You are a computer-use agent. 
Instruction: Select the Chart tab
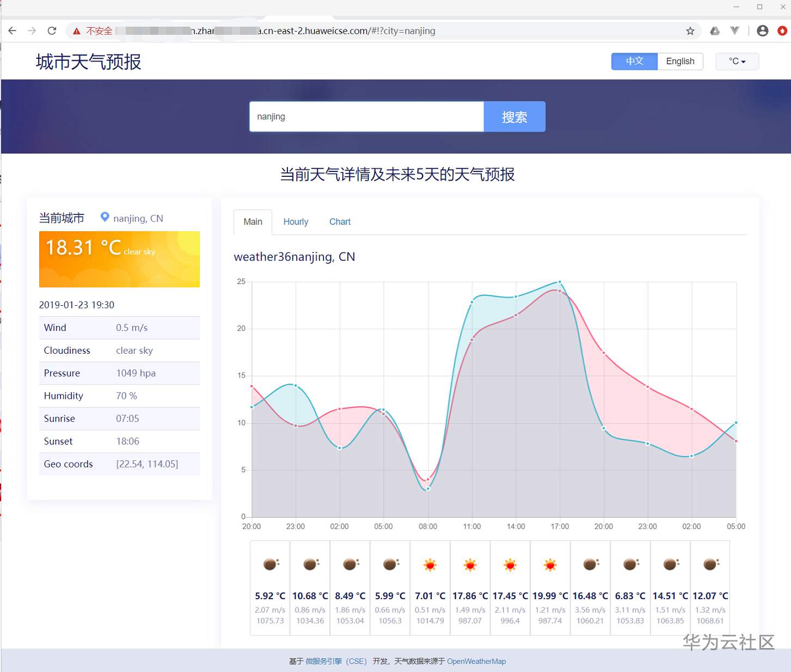(340, 222)
